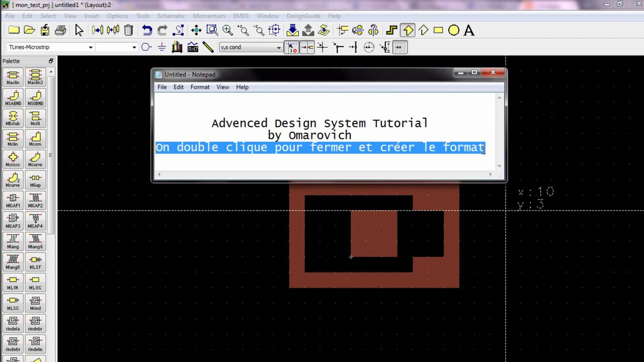The width and height of the screenshot is (644, 362).
Task: Select the circle drawing tool
Action: 454,30
